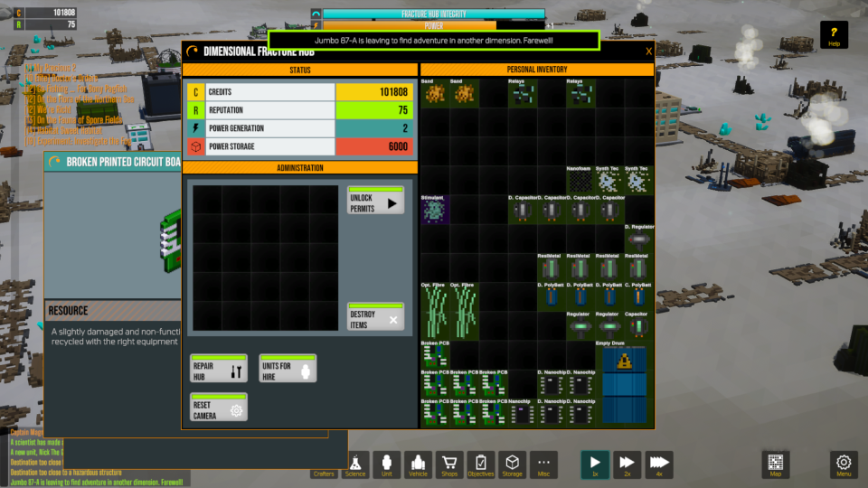This screenshot has width=868, height=488.
Task: Set game speed to 4x
Action: (x=659, y=465)
